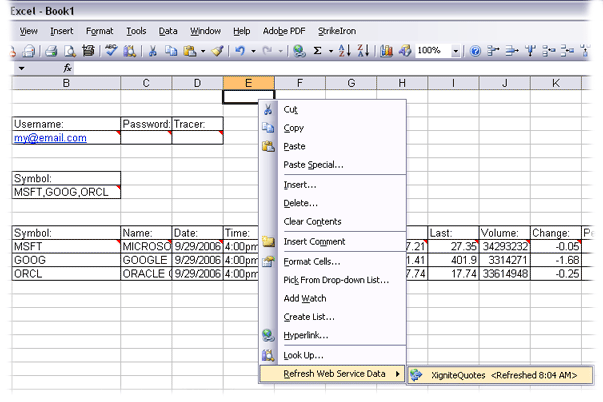The image size is (603, 402).
Task: Select the highlighted column E header
Action: 248,83
